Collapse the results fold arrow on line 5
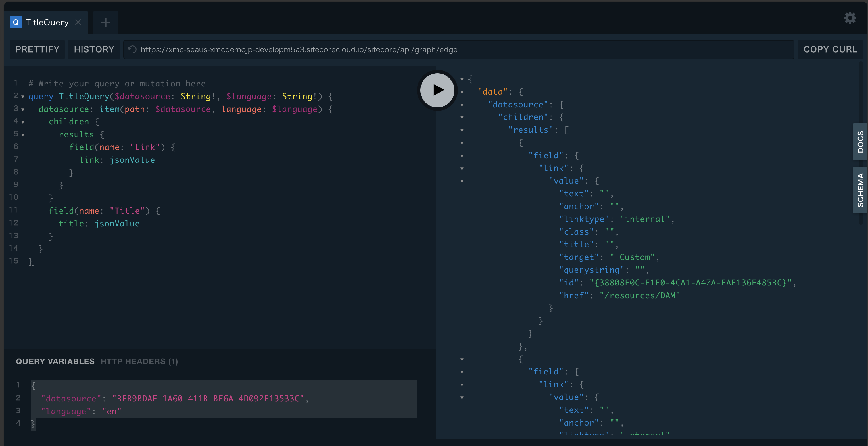The height and width of the screenshot is (446, 868). pyautogui.click(x=23, y=135)
